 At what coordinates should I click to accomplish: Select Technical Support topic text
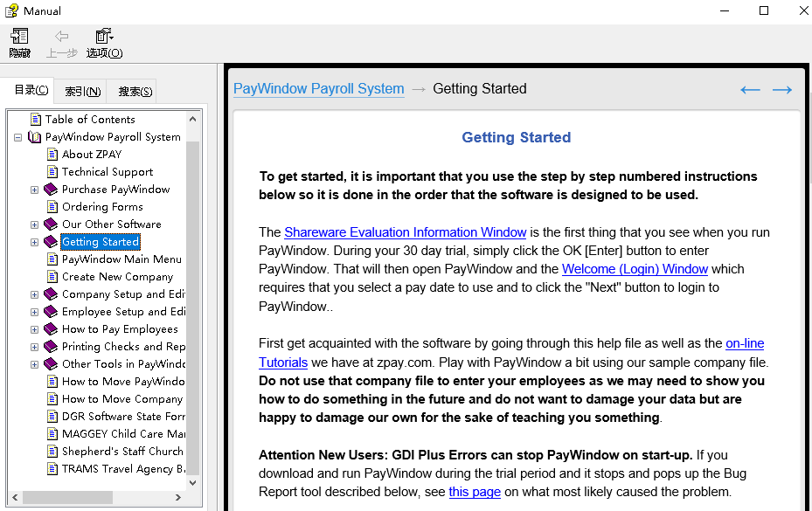coord(108,172)
